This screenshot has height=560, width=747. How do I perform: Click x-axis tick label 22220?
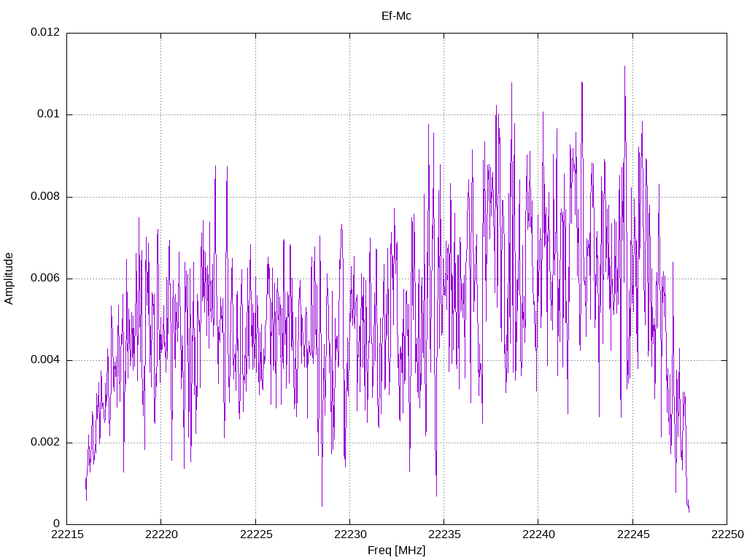(161, 534)
